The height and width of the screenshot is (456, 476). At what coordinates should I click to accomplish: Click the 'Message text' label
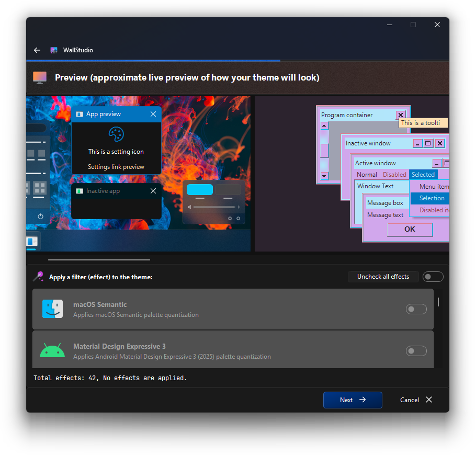pyautogui.click(x=385, y=215)
